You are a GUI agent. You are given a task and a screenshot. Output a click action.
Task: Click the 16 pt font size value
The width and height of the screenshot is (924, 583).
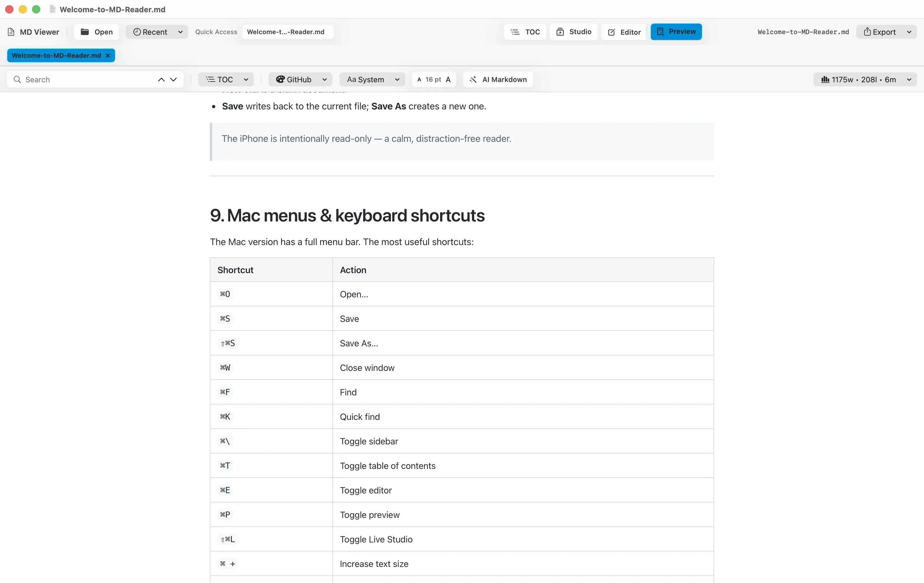433,79
